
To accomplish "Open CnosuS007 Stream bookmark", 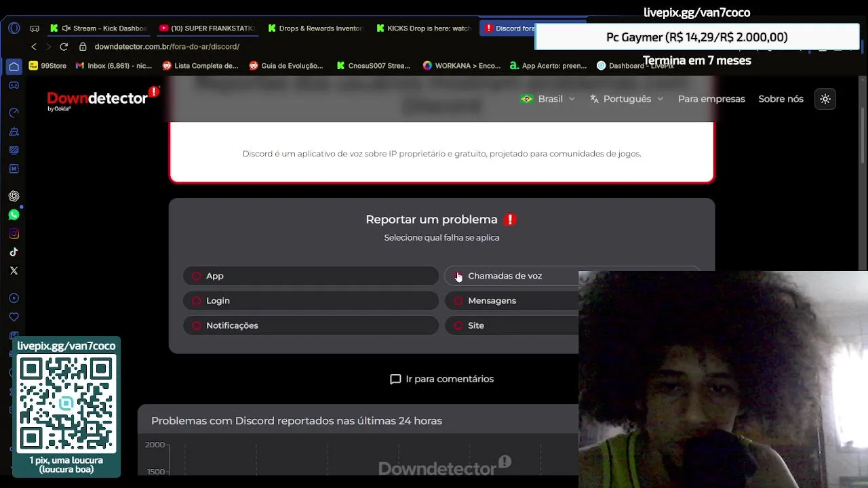I will pos(373,66).
